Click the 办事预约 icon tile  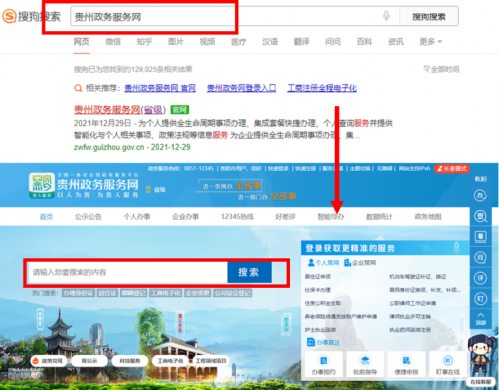click(x=323, y=365)
